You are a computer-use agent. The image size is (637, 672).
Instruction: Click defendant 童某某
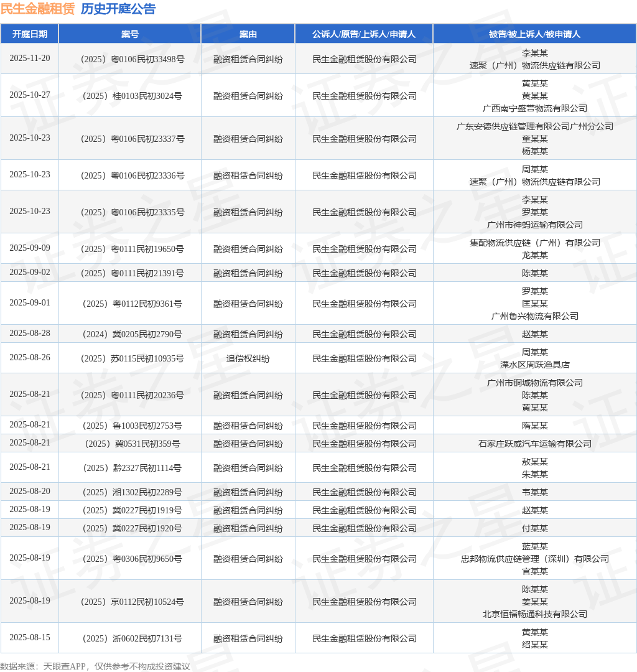(534, 139)
